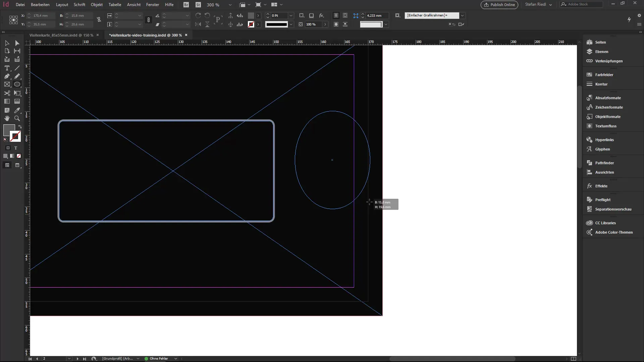Click the Publish Online button
The width and height of the screenshot is (644, 362).
[499, 5]
